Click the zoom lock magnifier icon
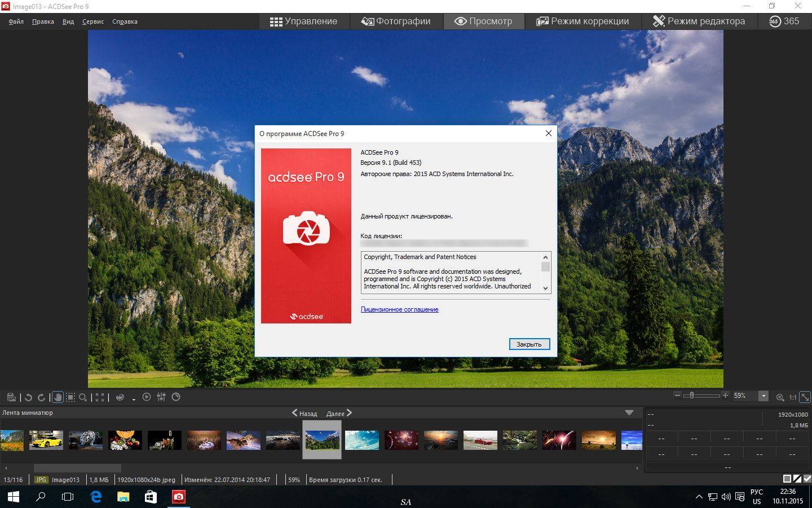This screenshot has height=508, width=812. (780, 397)
